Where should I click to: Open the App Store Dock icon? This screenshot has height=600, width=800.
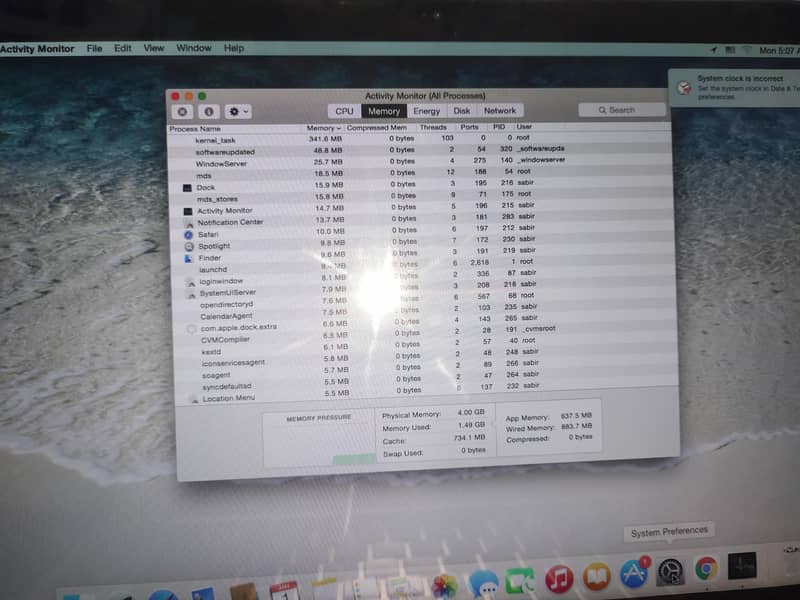(x=634, y=574)
